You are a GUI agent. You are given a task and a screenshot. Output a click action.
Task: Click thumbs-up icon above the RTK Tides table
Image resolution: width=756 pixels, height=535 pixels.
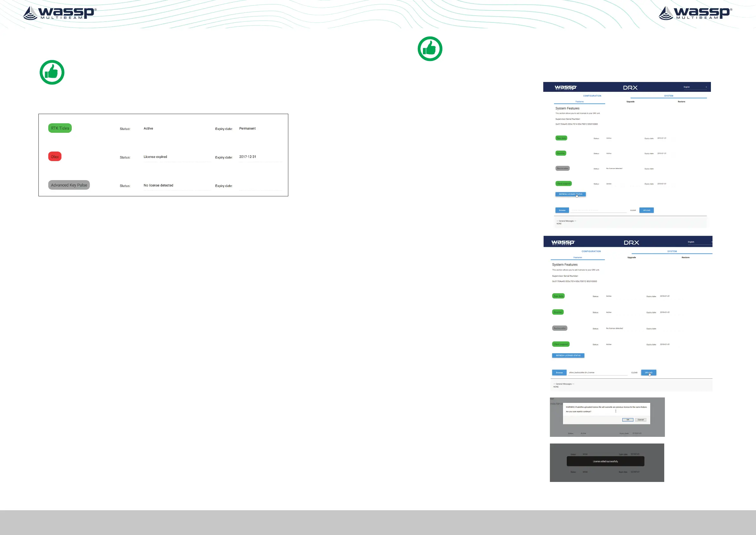[x=52, y=72]
